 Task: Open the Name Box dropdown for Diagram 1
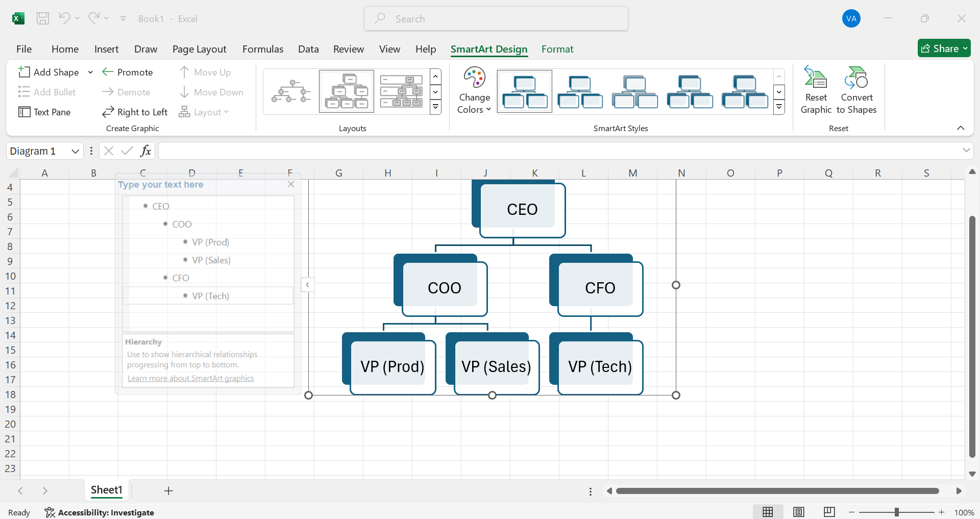point(75,151)
